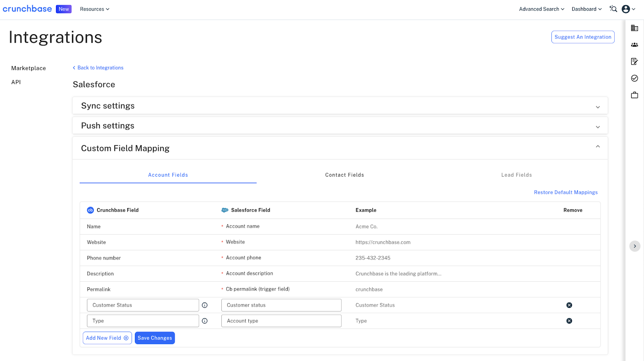
Task: Click the 'Phone number' Crunchbase field
Action: tap(104, 258)
